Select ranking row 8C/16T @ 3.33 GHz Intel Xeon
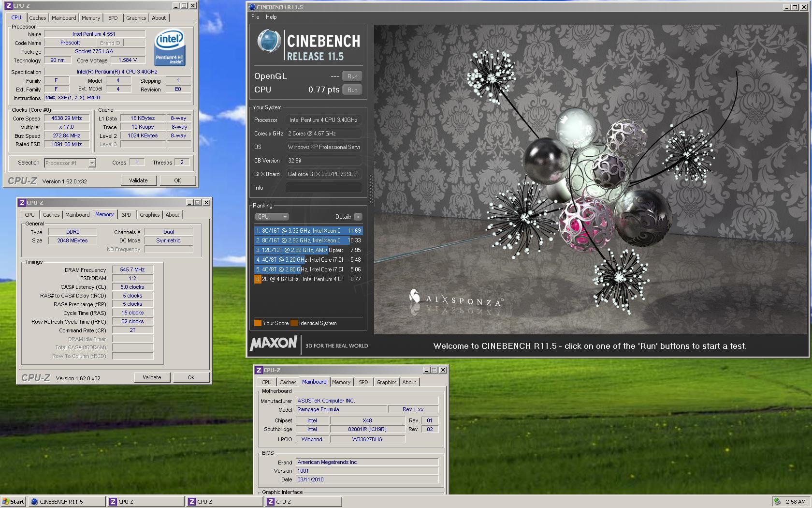812x508 pixels. pyautogui.click(x=308, y=231)
